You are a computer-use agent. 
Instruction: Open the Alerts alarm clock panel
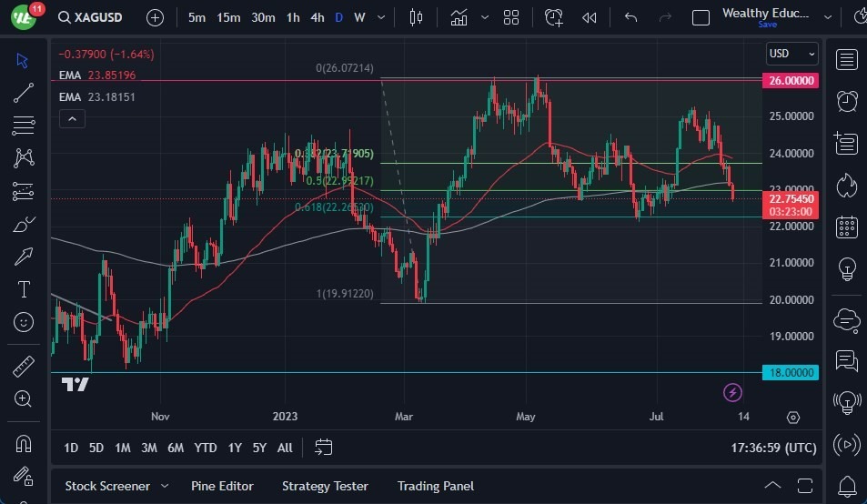(847, 100)
